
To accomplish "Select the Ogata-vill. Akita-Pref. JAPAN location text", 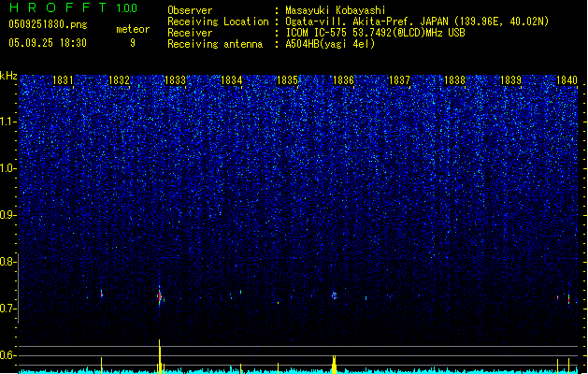I will point(417,22).
